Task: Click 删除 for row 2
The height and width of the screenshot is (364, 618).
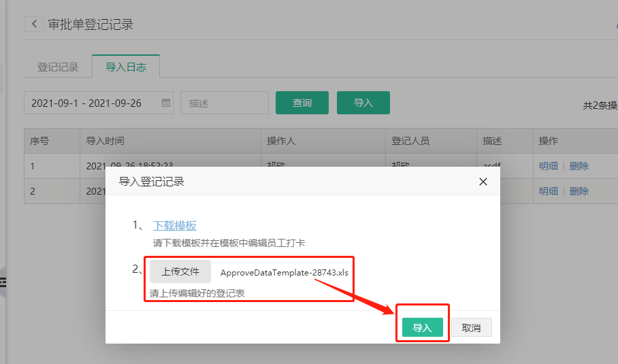Action: click(x=579, y=191)
